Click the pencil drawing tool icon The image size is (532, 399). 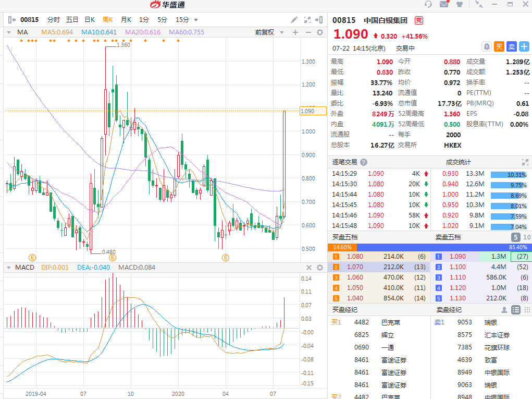[294, 20]
